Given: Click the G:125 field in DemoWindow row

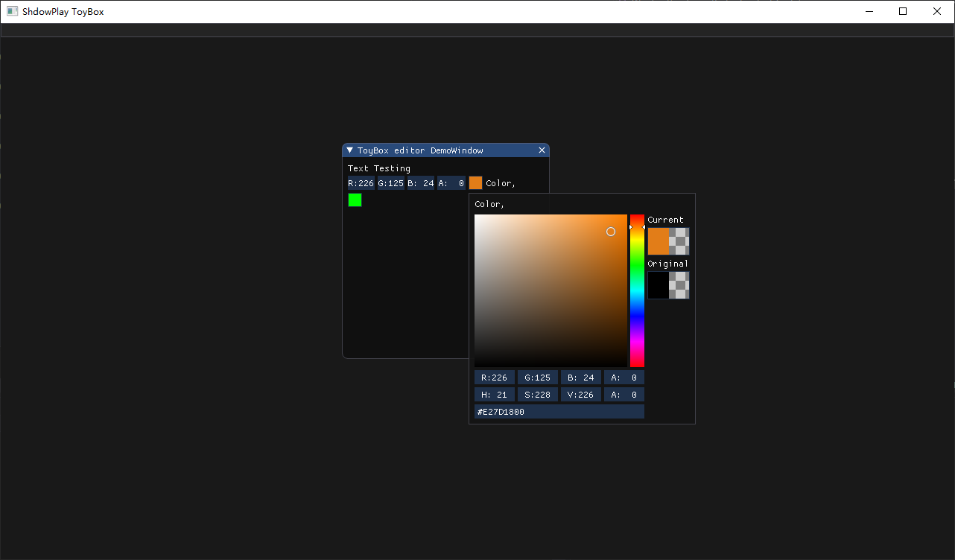Looking at the screenshot, I should [x=391, y=183].
